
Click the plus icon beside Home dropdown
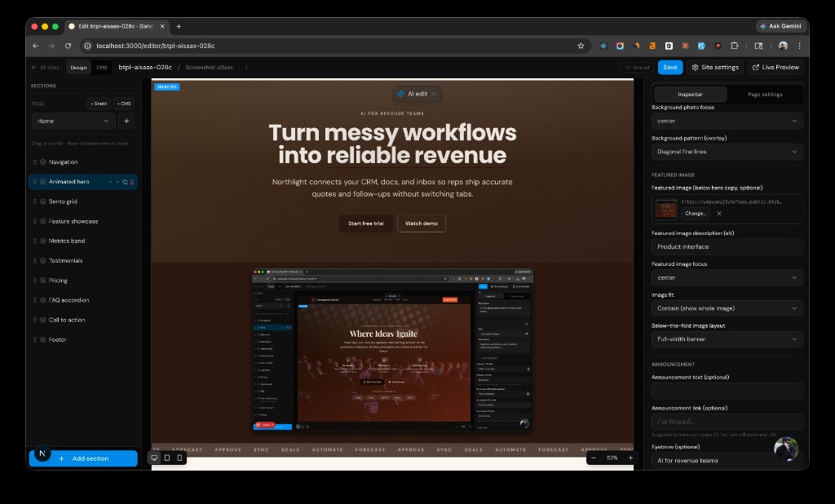point(126,121)
